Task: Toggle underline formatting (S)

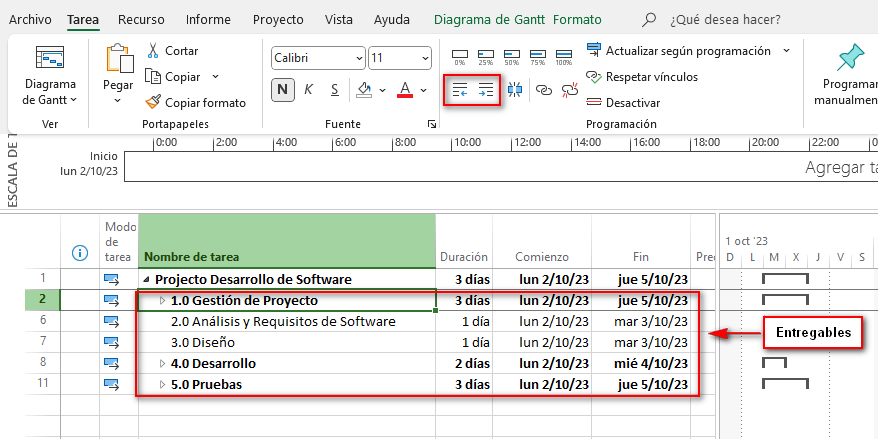Action: pyautogui.click(x=334, y=90)
